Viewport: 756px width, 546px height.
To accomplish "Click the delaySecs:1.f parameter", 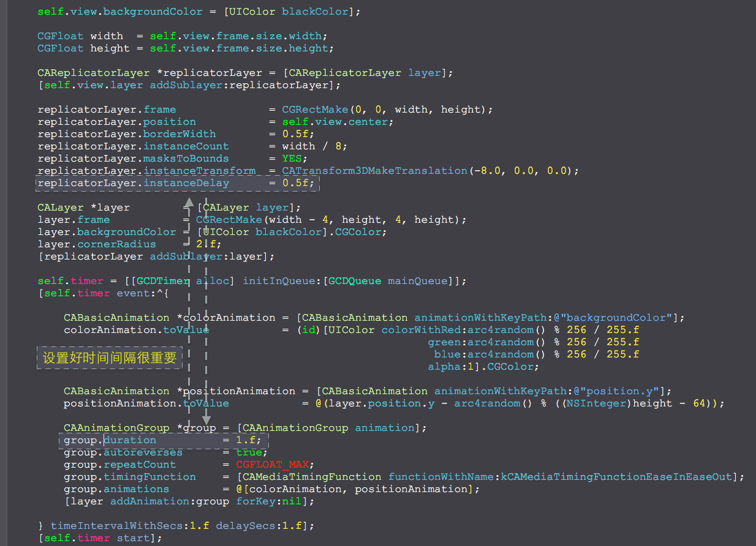I will pos(259,526).
